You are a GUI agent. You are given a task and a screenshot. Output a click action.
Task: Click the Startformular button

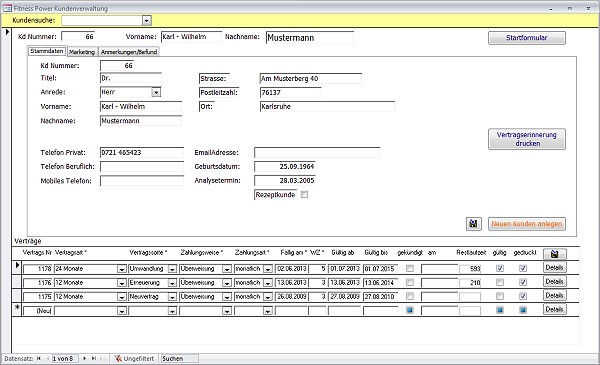tap(527, 37)
